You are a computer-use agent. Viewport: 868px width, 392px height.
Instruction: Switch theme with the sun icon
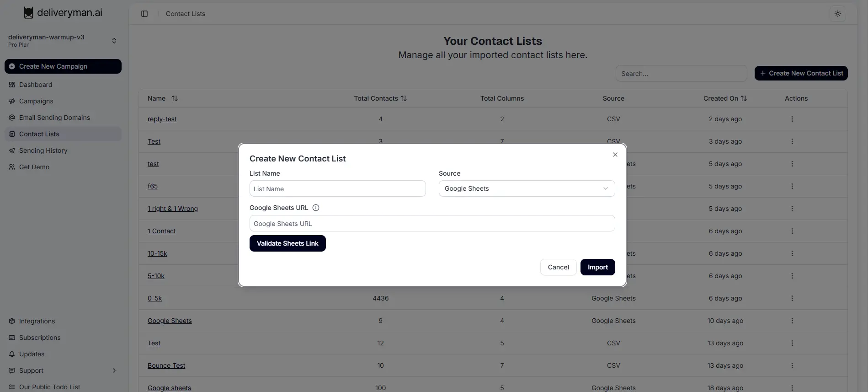(837, 14)
